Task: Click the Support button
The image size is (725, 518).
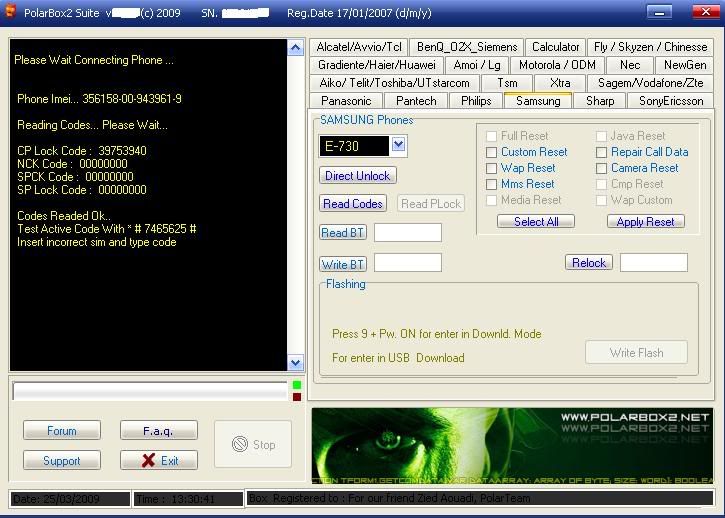Action: (x=61, y=460)
